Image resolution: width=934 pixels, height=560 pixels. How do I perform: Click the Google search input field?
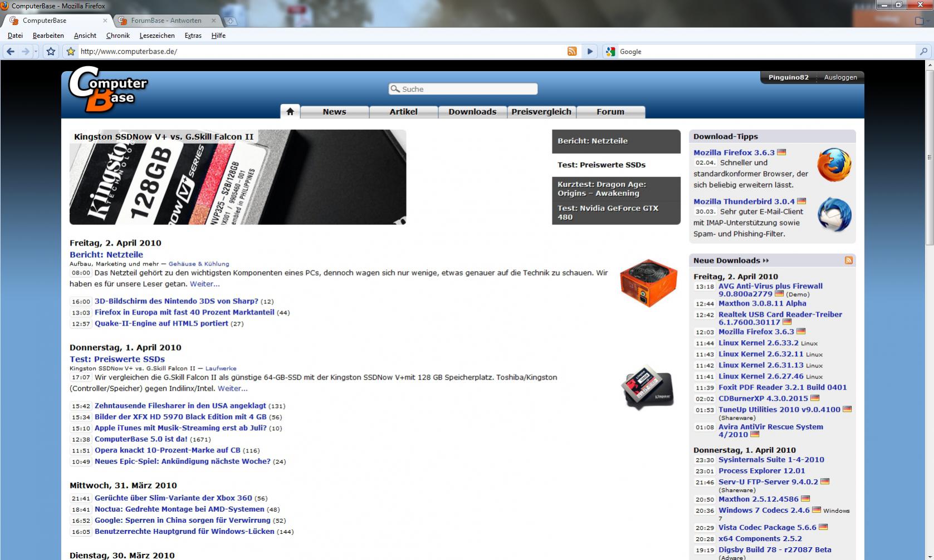pyautogui.click(x=766, y=51)
